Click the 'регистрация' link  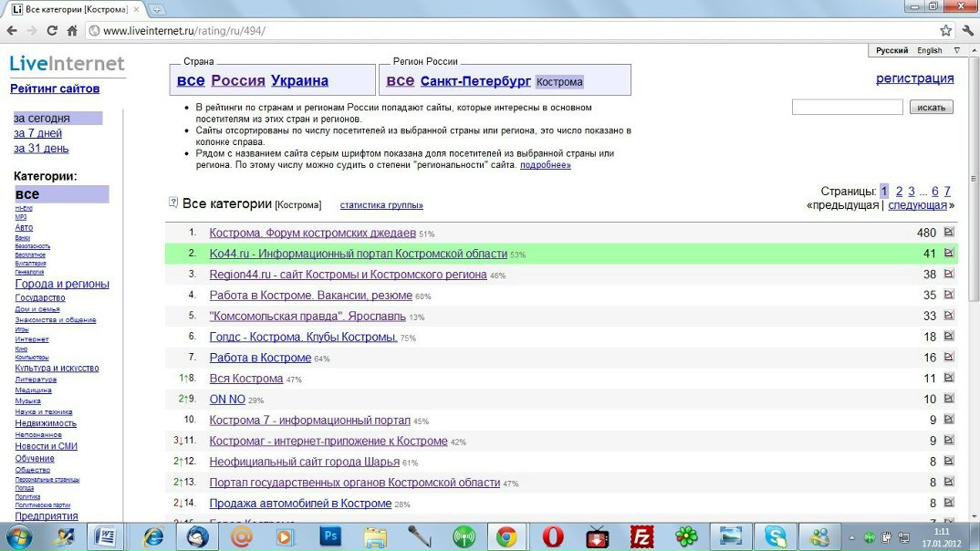(915, 78)
